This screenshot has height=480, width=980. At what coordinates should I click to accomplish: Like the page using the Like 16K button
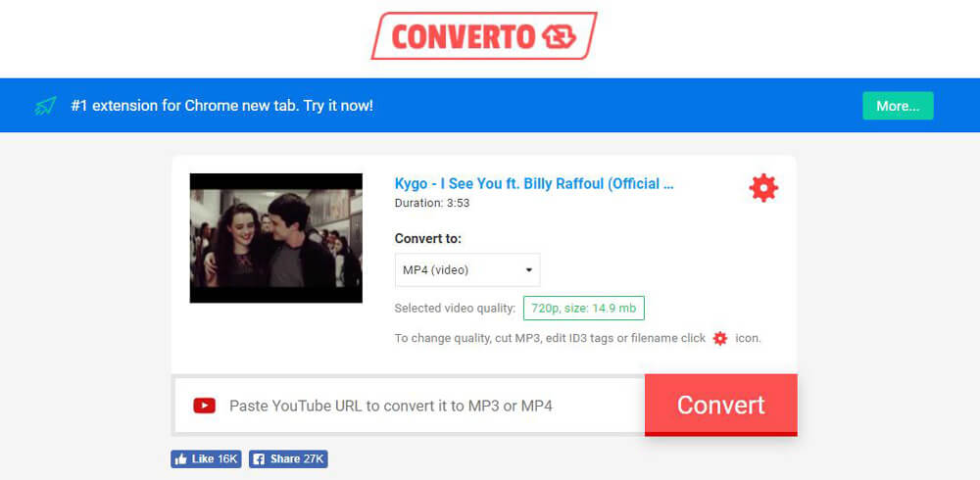tap(206, 459)
